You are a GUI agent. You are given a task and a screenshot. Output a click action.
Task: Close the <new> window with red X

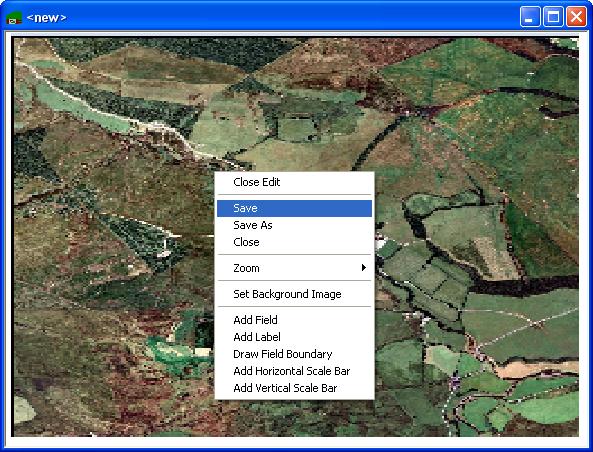[576, 17]
